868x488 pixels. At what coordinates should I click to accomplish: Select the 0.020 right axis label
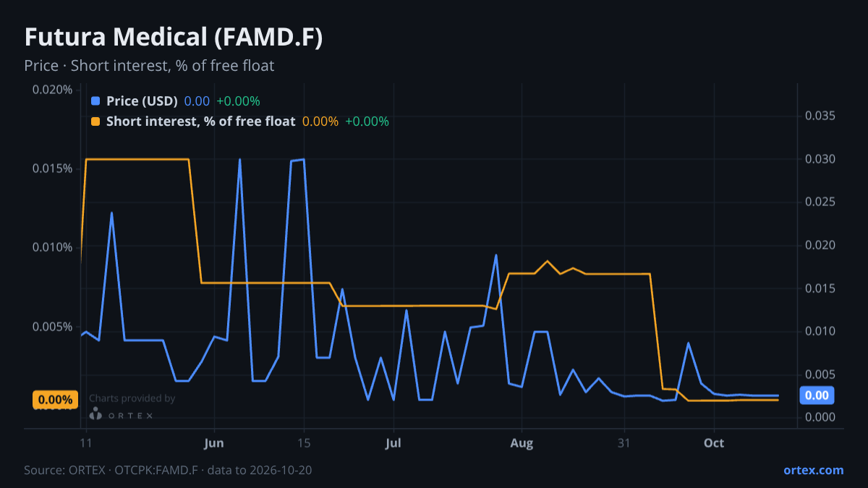pos(820,245)
